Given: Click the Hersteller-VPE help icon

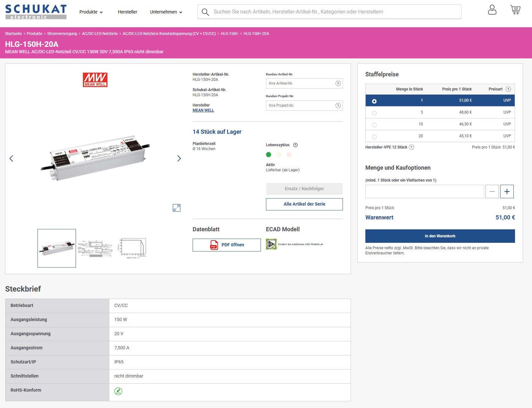Looking at the screenshot, I should click(411, 147).
